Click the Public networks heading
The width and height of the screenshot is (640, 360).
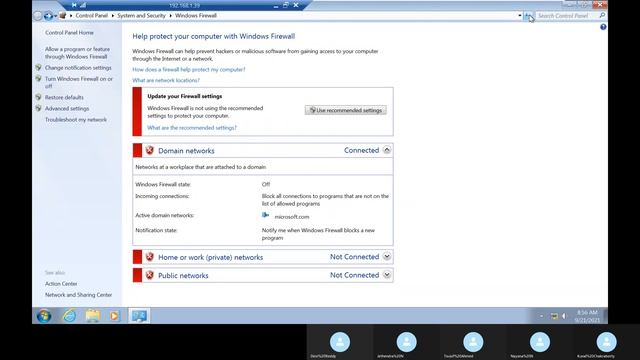pyautogui.click(x=183, y=276)
